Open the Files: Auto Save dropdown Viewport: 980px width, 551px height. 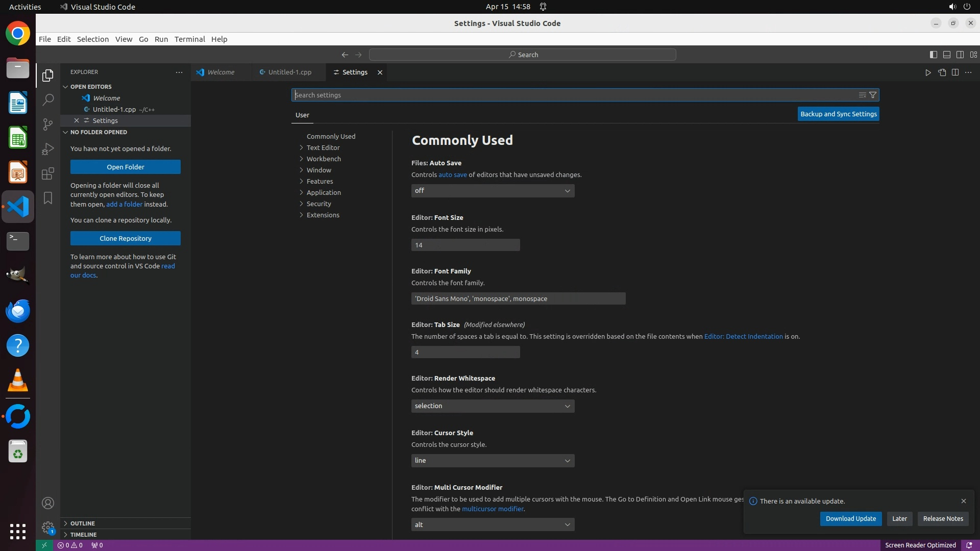(x=493, y=191)
